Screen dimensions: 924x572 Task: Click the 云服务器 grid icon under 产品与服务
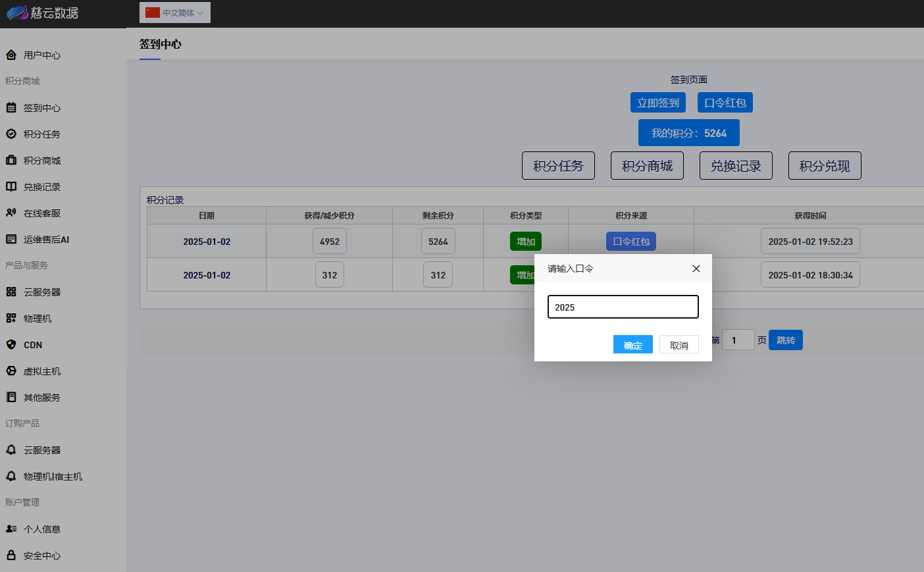[x=11, y=292]
